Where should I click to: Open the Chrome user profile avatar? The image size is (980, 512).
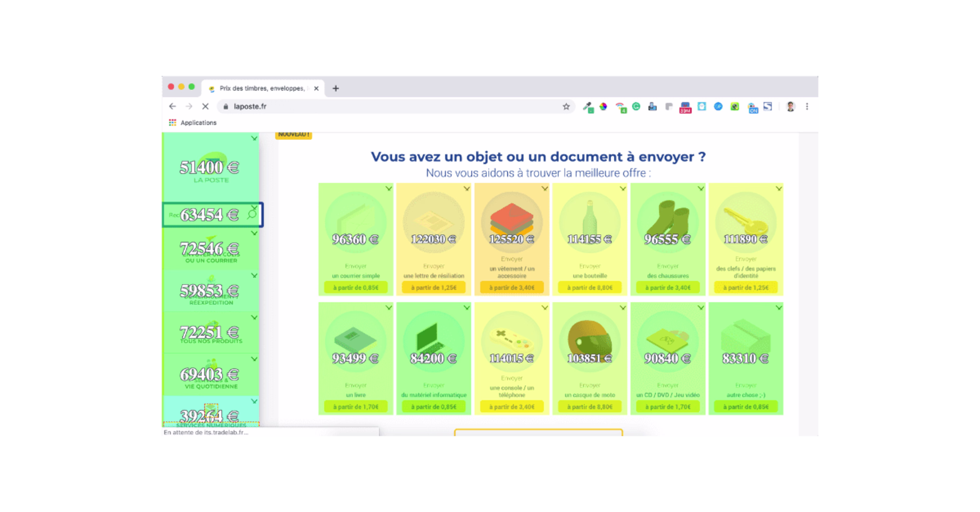coord(791,106)
